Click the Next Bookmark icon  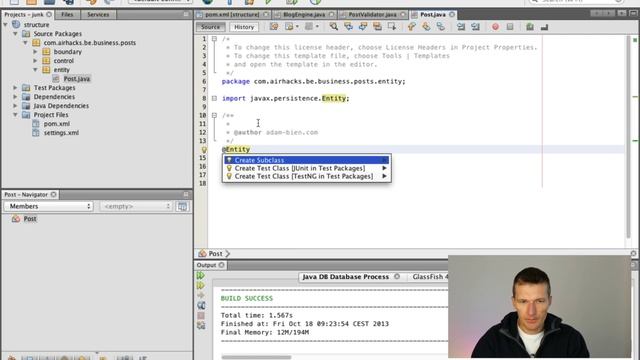click(426, 27)
